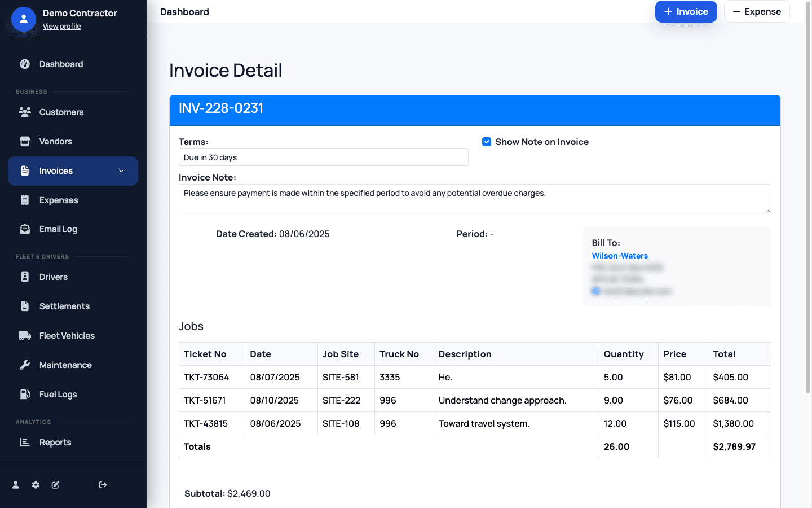Image resolution: width=812 pixels, height=508 pixels.
Task: Click the Vendors storefront icon
Action: (x=25, y=142)
